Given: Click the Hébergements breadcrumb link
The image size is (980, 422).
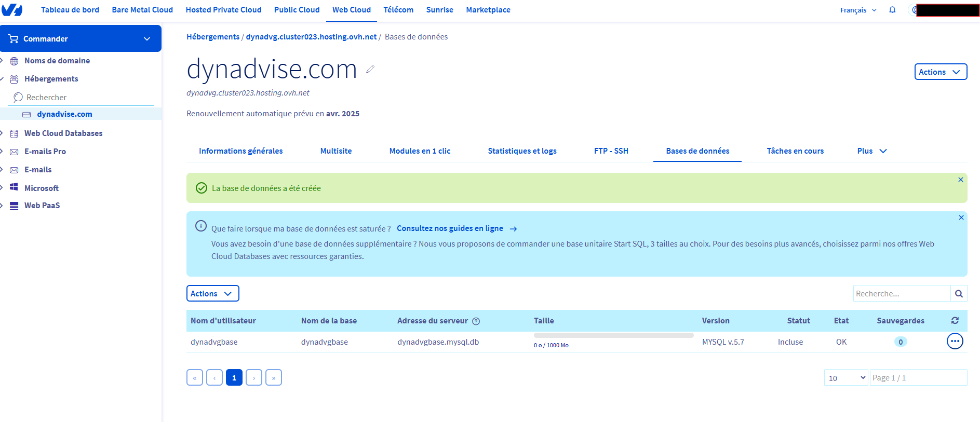Looking at the screenshot, I should click(x=213, y=37).
